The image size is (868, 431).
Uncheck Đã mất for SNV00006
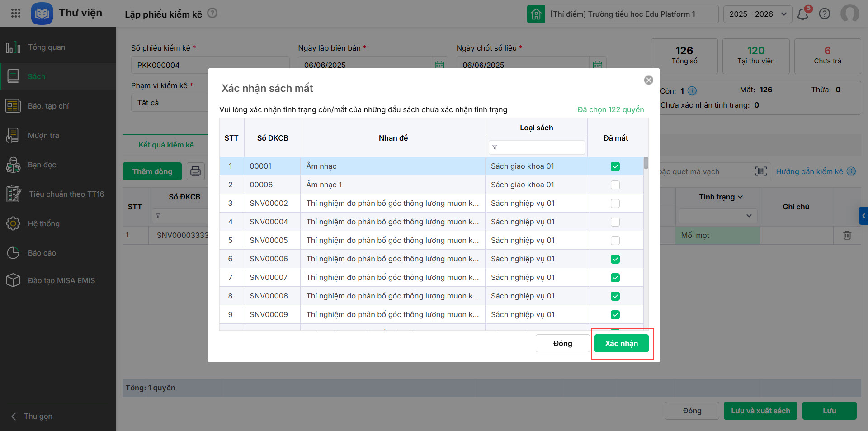[x=615, y=259]
